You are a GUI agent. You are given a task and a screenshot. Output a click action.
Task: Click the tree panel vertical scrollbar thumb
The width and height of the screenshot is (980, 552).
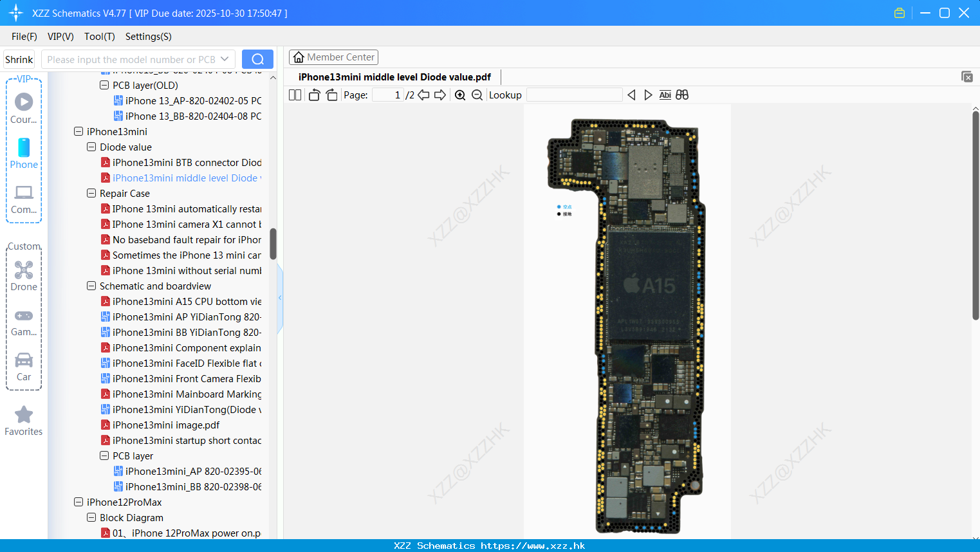pos(273,244)
